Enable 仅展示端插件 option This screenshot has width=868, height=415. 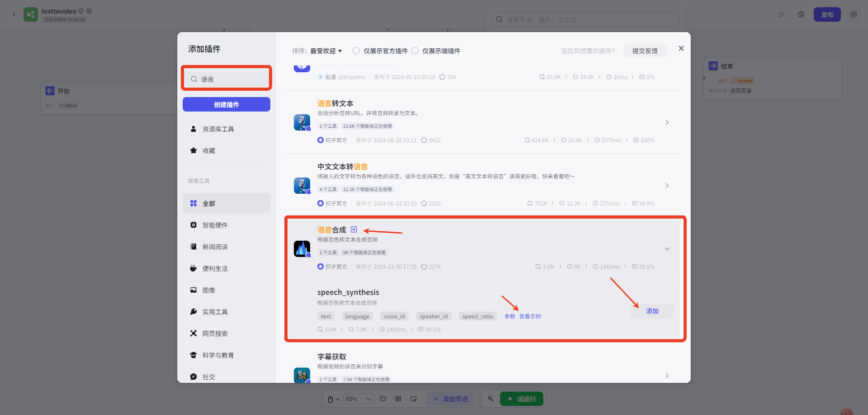(415, 51)
